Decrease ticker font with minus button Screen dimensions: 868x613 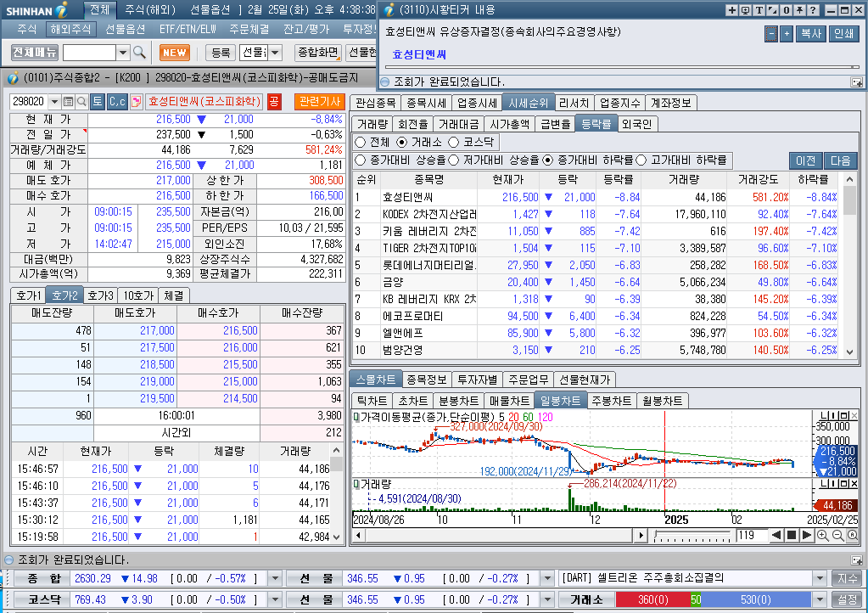click(x=771, y=34)
